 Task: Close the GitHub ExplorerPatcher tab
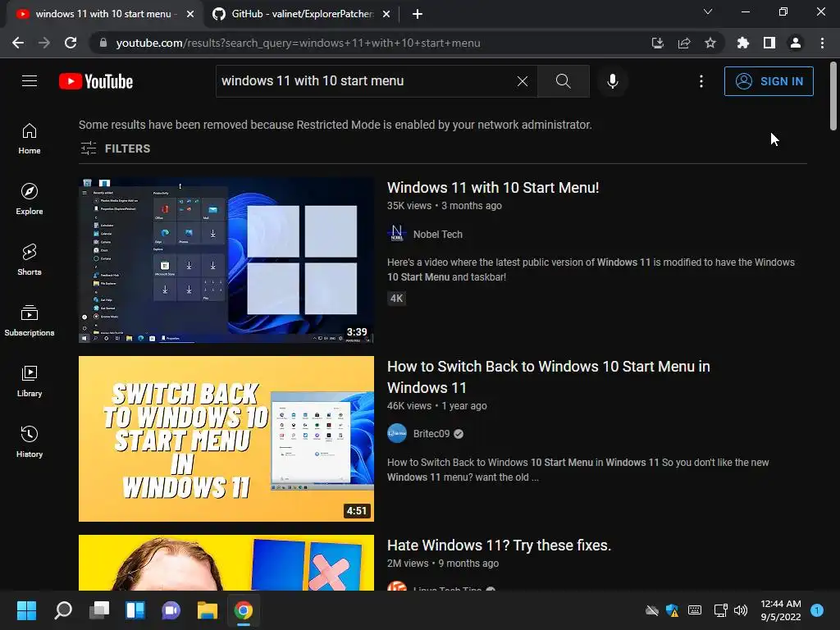(x=386, y=14)
